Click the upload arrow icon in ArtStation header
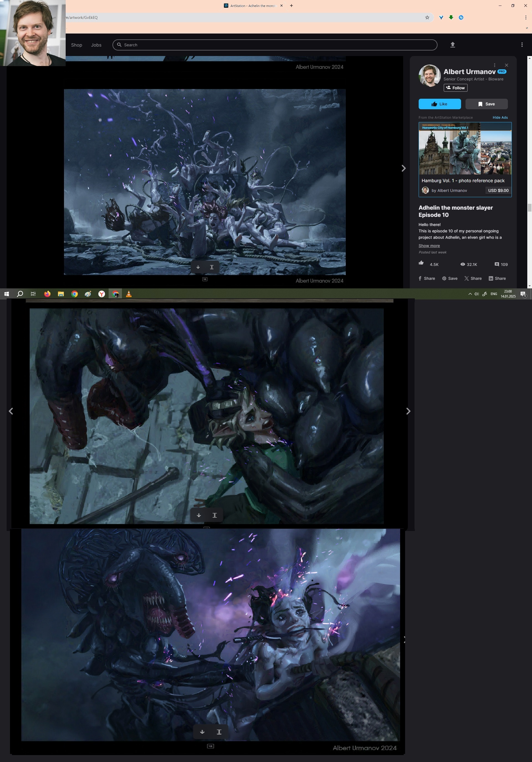The height and width of the screenshot is (762, 532). coord(452,45)
